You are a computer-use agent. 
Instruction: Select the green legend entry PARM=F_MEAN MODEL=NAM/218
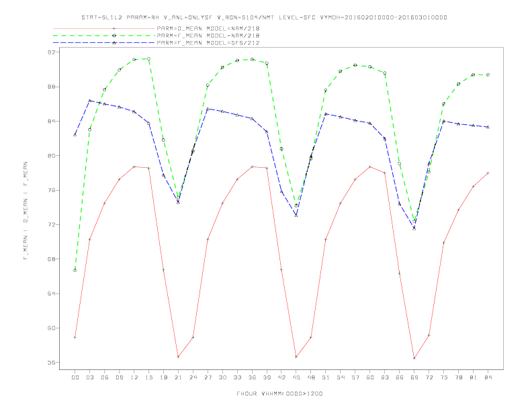pyautogui.click(x=208, y=36)
